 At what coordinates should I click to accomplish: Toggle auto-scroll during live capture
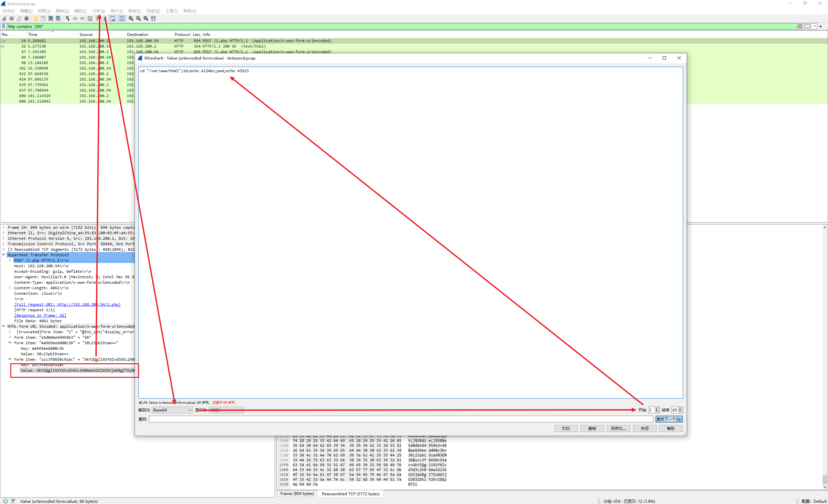tap(113, 18)
